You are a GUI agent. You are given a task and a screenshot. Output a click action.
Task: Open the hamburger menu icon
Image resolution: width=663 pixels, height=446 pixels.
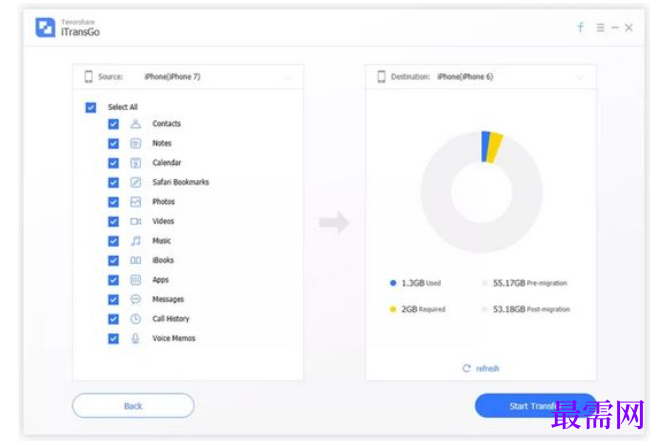[x=600, y=28]
